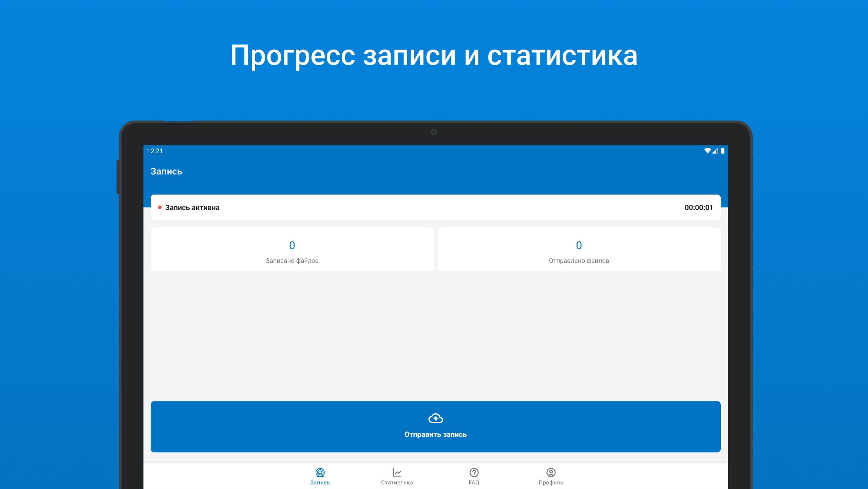Screen dimensions: 868x489
Task: Tap the Wi-Fi status icon
Action: (707, 151)
